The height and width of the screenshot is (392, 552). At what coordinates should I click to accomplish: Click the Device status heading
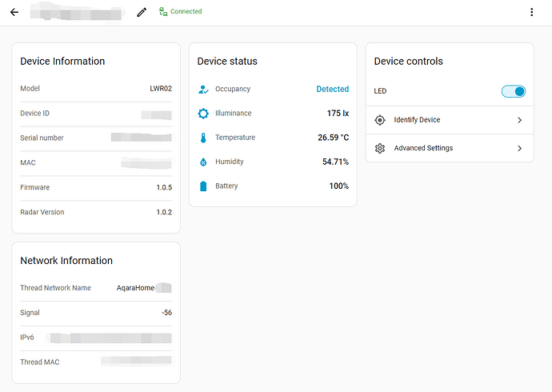[x=227, y=62]
